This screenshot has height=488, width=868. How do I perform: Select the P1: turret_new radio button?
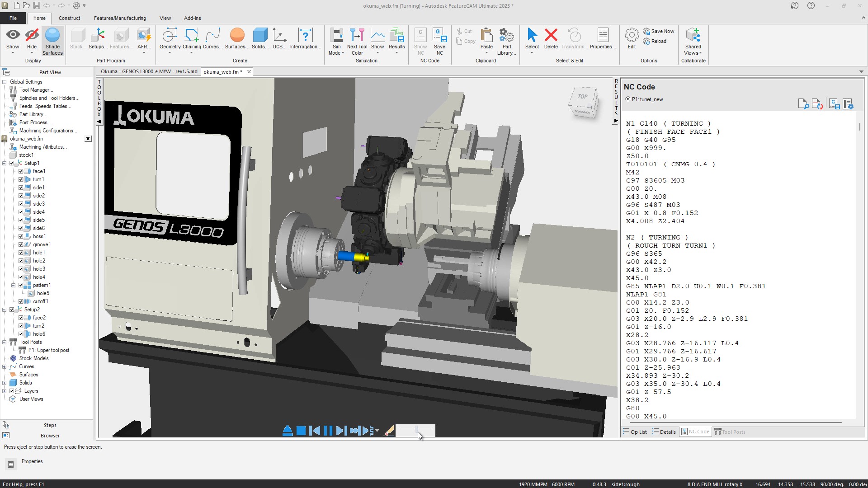tap(627, 99)
